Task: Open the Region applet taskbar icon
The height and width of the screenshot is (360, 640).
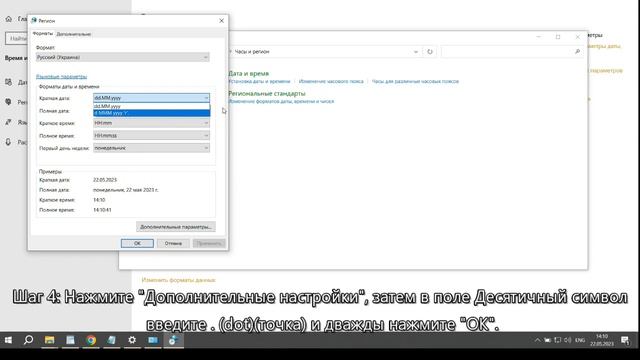Action: click(173, 340)
